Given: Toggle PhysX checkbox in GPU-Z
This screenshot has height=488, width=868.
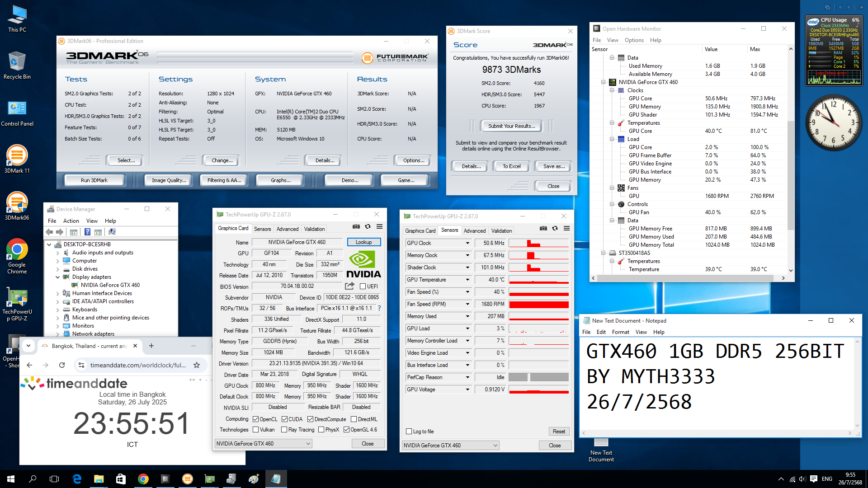Looking at the screenshot, I should coord(321,430).
